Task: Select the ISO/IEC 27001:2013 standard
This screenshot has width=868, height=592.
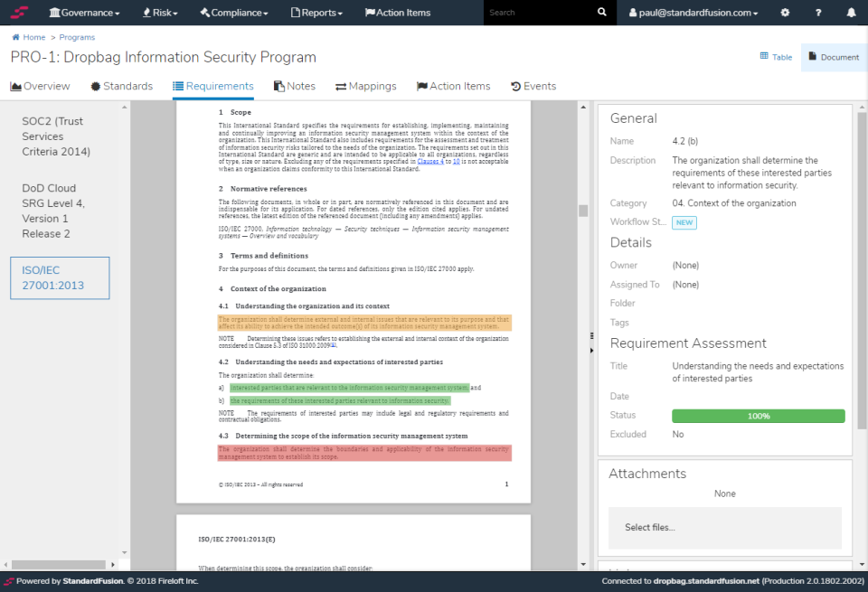Action: tap(60, 277)
